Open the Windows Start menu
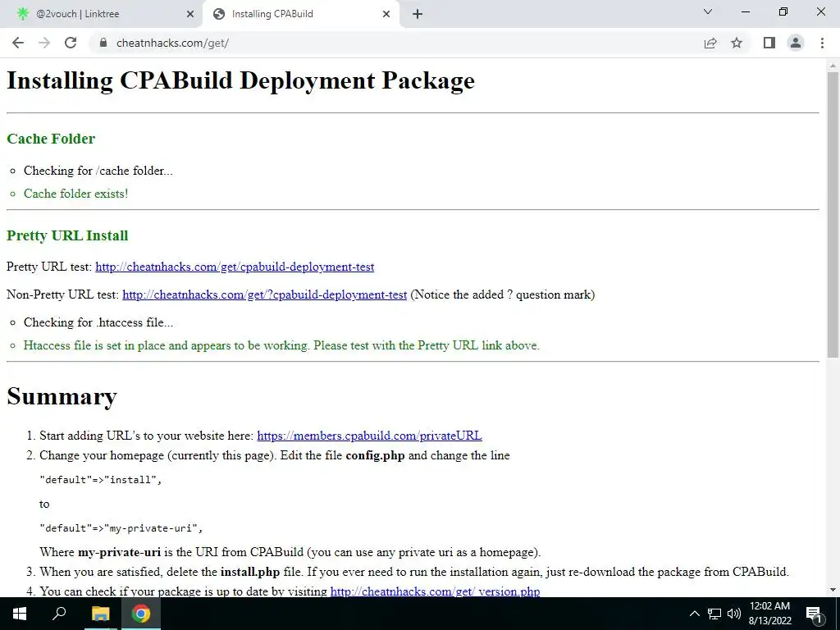Image resolution: width=840 pixels, height=630 pixels. 20,614
